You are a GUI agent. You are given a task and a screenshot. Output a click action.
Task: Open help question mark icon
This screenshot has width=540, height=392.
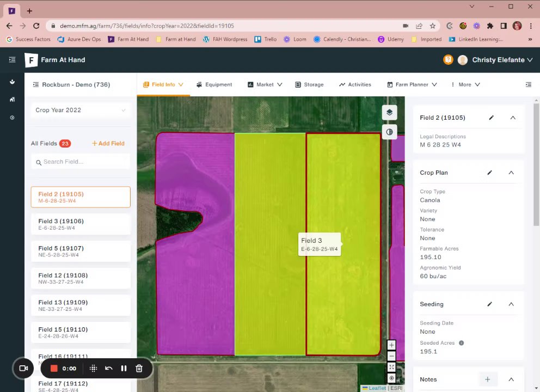point(448,59)
